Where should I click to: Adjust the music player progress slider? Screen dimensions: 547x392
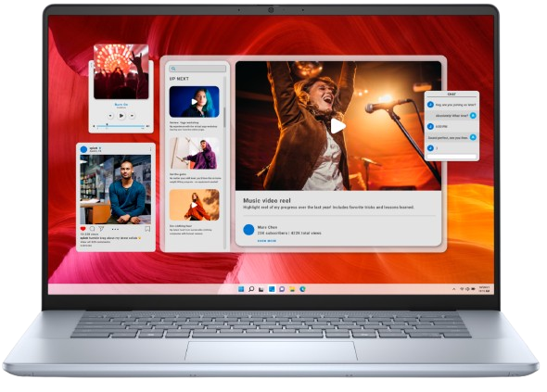pos(121,125)
